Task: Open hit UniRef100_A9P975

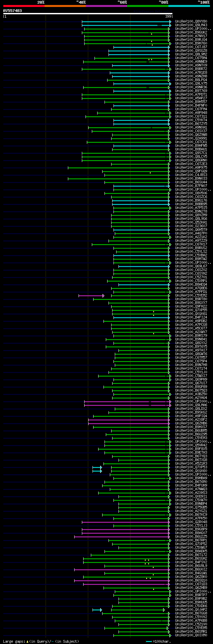Action: coord(191,168)
